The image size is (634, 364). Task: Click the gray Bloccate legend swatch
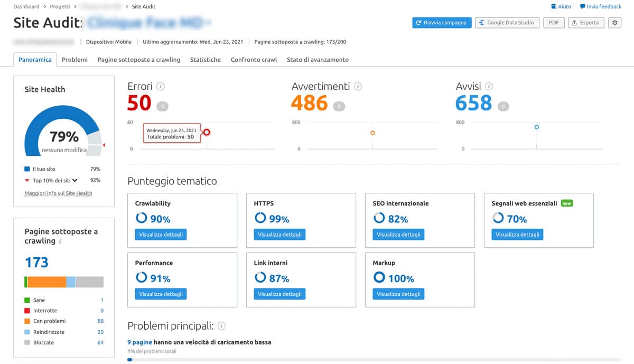[x=27, y=342]
